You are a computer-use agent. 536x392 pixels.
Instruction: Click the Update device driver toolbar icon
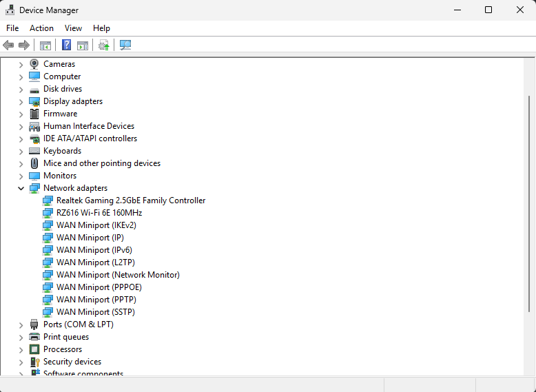click(x=103, y=45)
